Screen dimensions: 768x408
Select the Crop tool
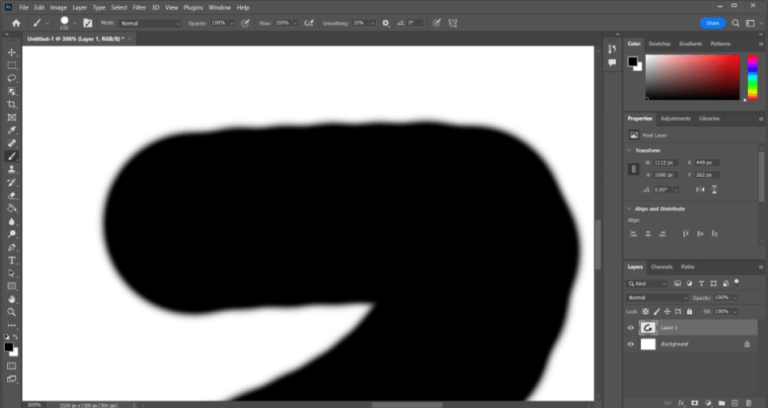12,104
